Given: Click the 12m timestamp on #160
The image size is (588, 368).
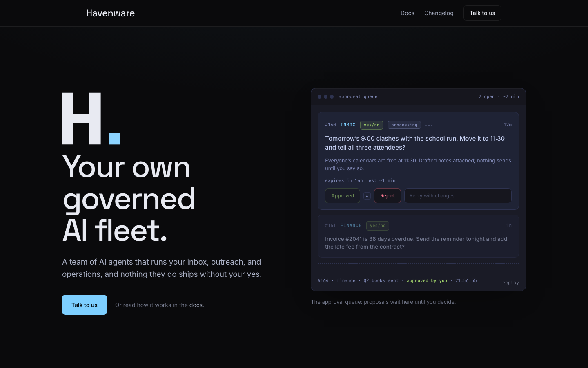Looking at the screenshot, I should pos(508,125).
